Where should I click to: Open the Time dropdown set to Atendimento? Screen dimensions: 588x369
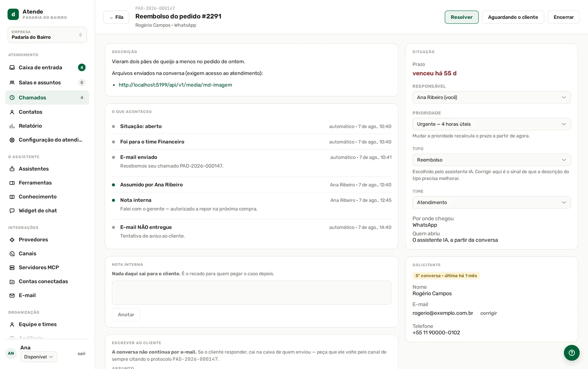point(492,202)
